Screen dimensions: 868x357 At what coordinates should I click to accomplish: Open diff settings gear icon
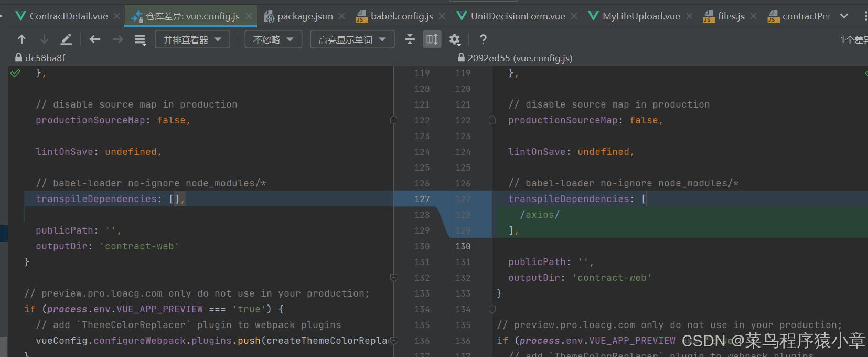[455, 39]
